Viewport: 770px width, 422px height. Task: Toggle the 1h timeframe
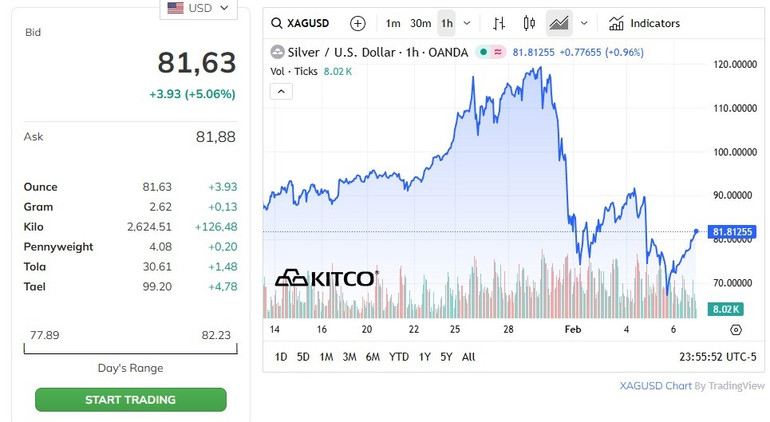point(446,23)
